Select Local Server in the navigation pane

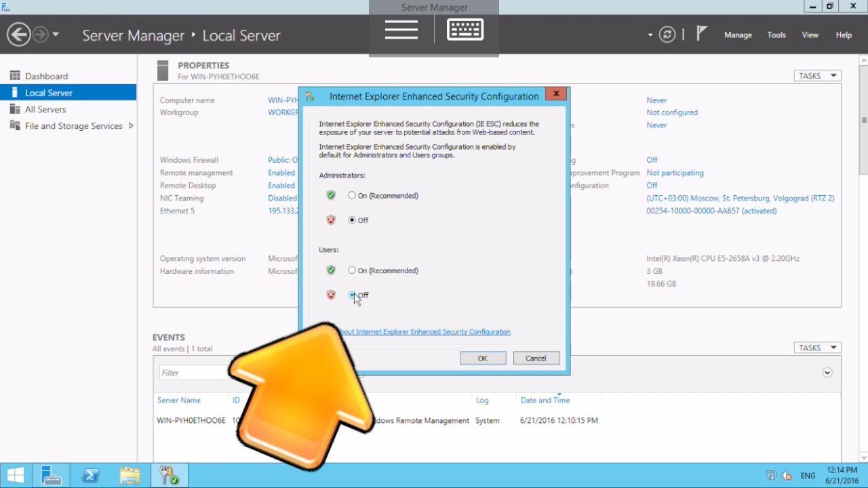coord(68,93)
